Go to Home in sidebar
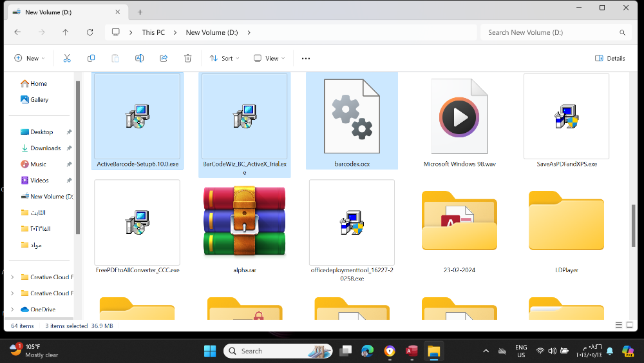Viewport: 644px width, 363px height. coord(33,83)
